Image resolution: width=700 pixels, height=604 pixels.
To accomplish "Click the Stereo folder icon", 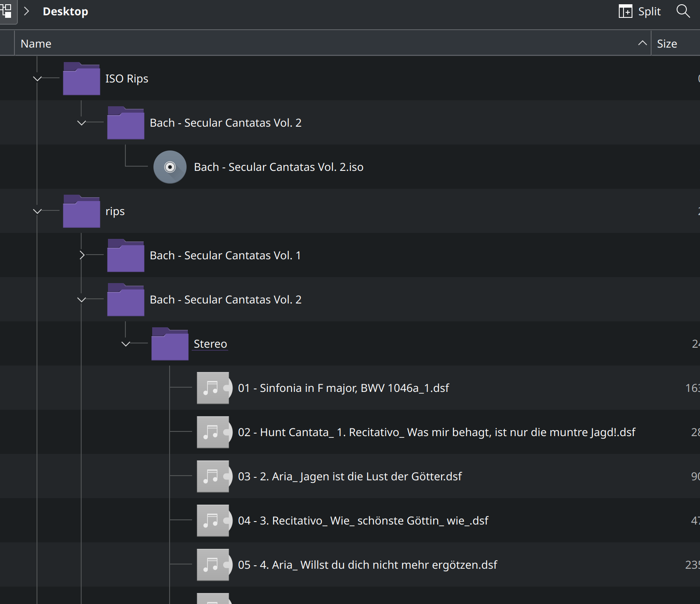I will click(169, 344).
